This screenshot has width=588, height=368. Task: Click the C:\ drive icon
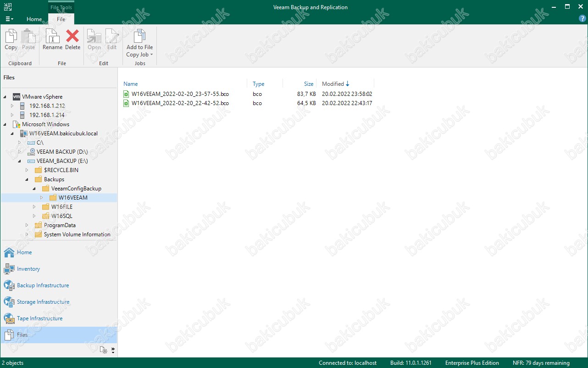pyautogui.click(x=31, y=143)
